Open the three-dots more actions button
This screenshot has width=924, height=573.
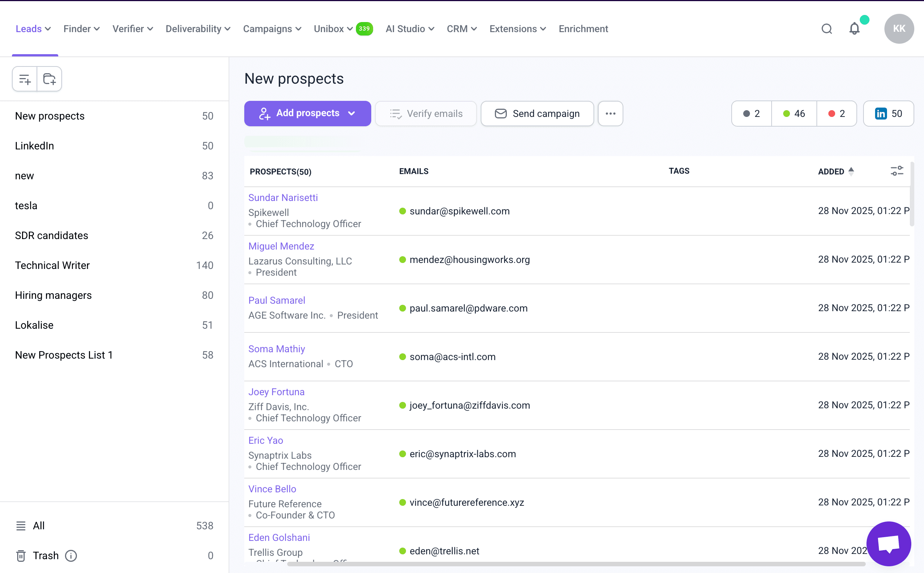pos(610,114)
